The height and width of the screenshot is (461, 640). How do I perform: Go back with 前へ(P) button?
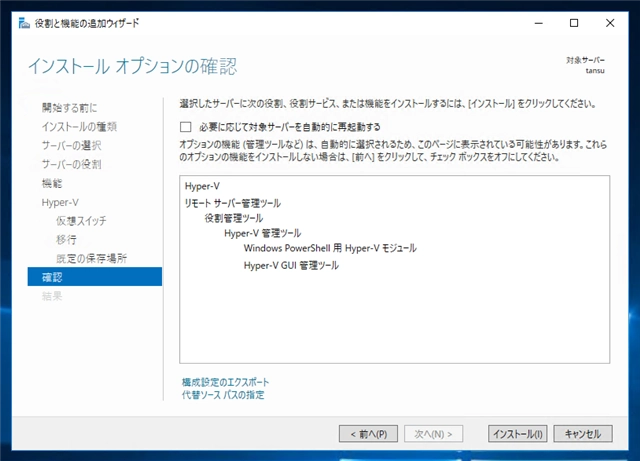pos(368,434)
